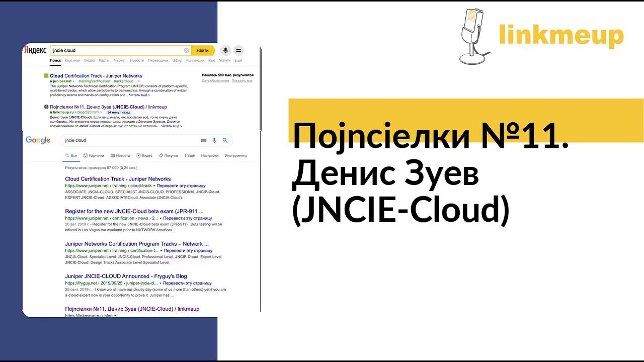Click the Google logo

[x=38, y=140]
